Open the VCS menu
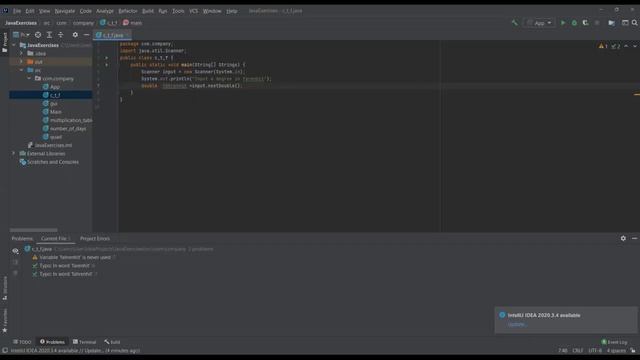This screenshot has height=360, width=640. [x=193, y=11]
